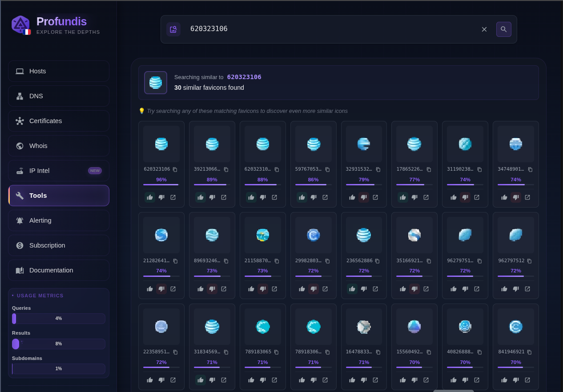The image size is (563, 392).
Task: Click the search input field containing 620323106
Action: (x=329, y=29)
